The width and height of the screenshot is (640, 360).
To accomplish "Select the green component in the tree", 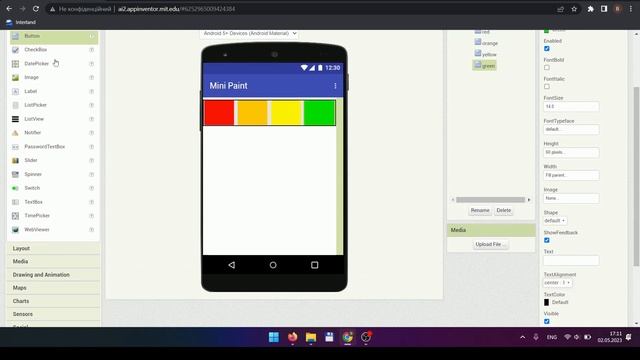I will pyautogui.click(x=484, y=65).
